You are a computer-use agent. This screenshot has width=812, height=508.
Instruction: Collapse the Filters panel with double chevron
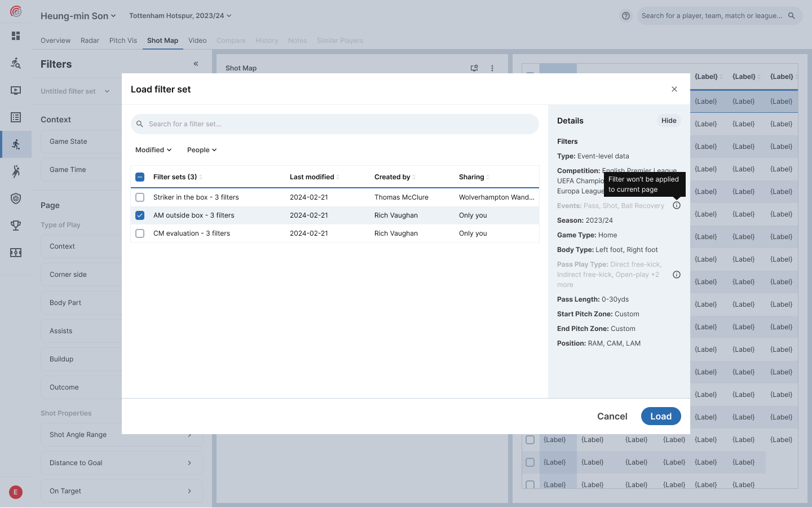click(x=196, y=64)
